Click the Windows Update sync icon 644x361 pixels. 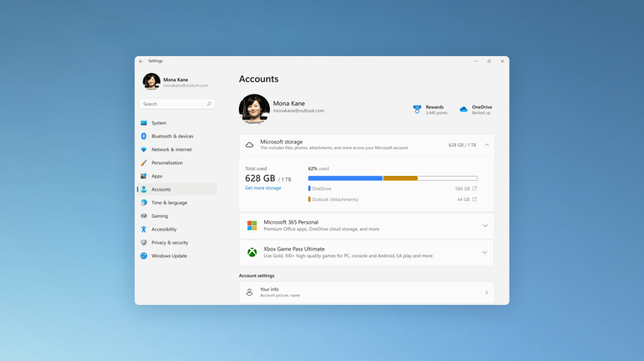143,255
